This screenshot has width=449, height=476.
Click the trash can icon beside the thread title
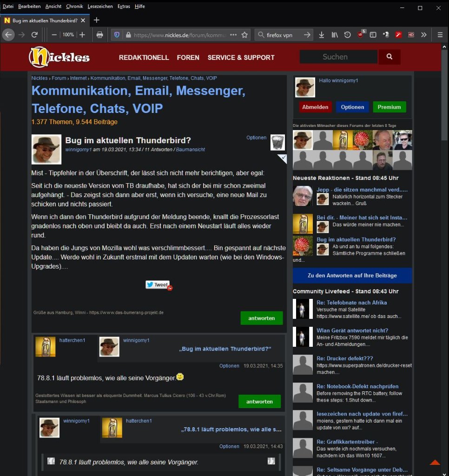tap(278, 142)
